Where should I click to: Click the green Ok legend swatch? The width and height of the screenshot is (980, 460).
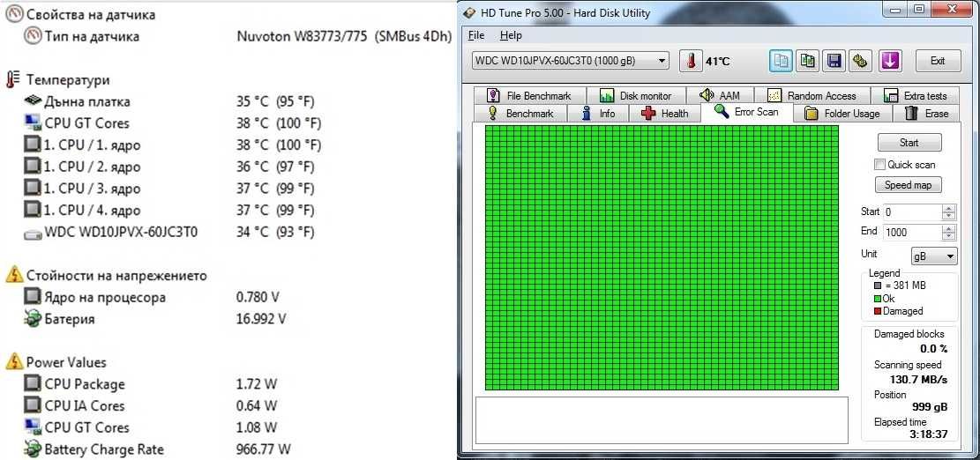click(x=879, y=299)
